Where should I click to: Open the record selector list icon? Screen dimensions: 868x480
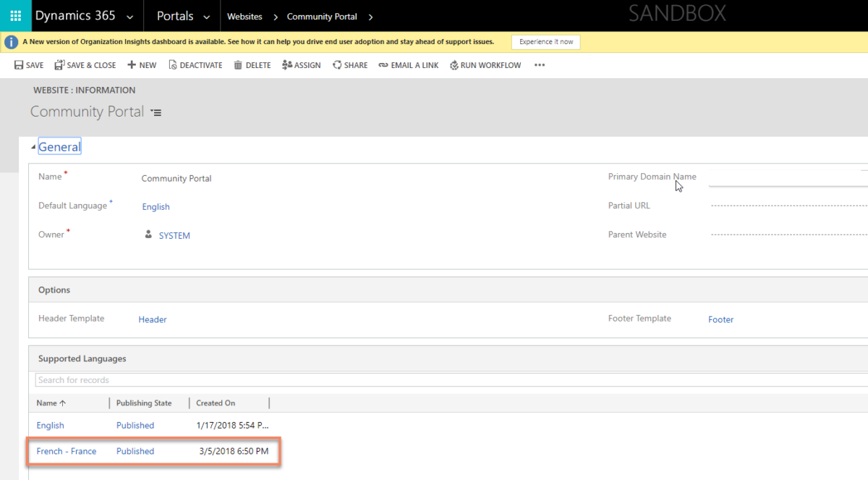point(156,112)
